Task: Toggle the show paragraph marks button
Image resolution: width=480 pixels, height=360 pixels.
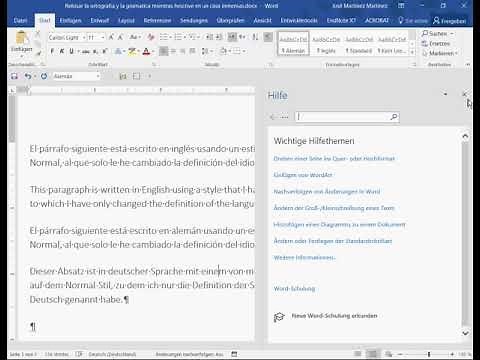Action: [x=268, y=37]
